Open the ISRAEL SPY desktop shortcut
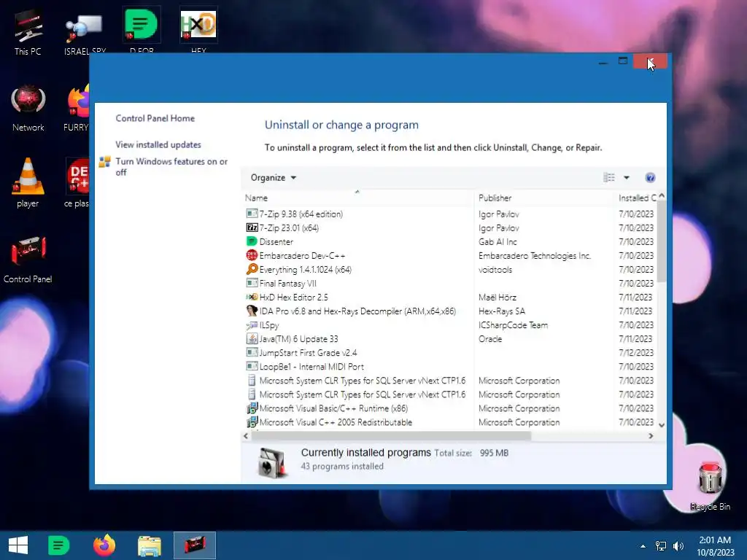Image resolution: width=747 pixels, height=560 pixels. point(85,32)
